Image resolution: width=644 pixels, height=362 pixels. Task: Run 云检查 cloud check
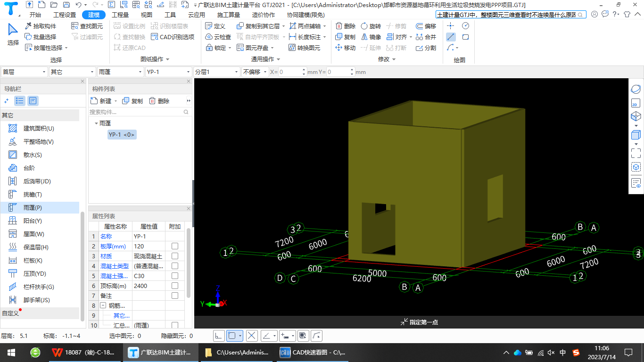coord(218,37)
